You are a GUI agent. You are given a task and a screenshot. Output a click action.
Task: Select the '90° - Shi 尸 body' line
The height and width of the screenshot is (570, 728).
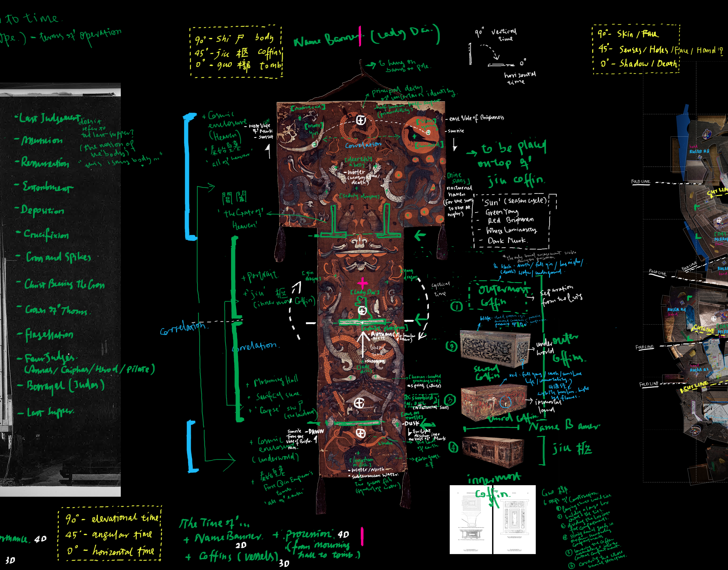click(234, 38)
